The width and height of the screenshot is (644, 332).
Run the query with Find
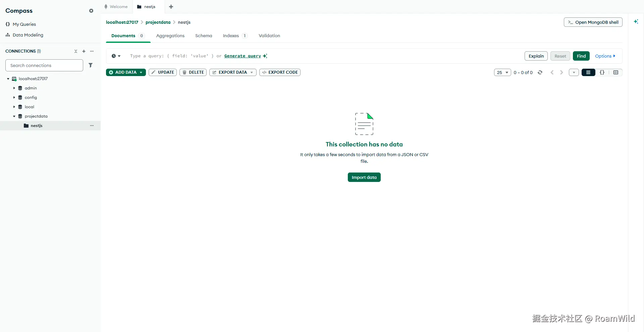pos(581,56)
